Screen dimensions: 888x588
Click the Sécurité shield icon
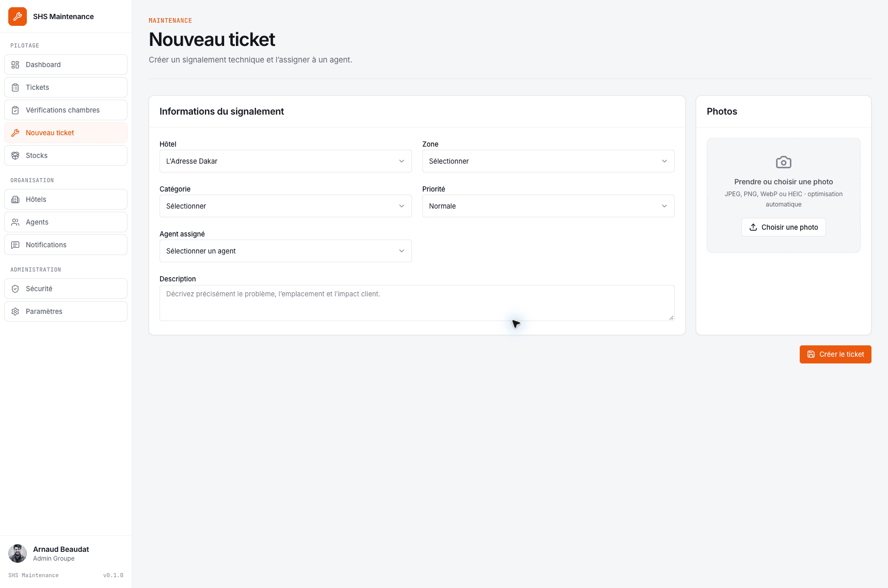click(15, 289)
